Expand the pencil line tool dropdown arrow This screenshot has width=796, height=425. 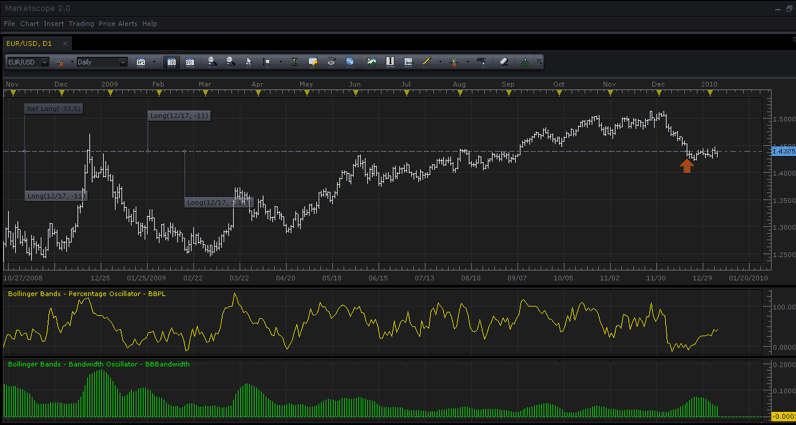(x=440, y=62)
